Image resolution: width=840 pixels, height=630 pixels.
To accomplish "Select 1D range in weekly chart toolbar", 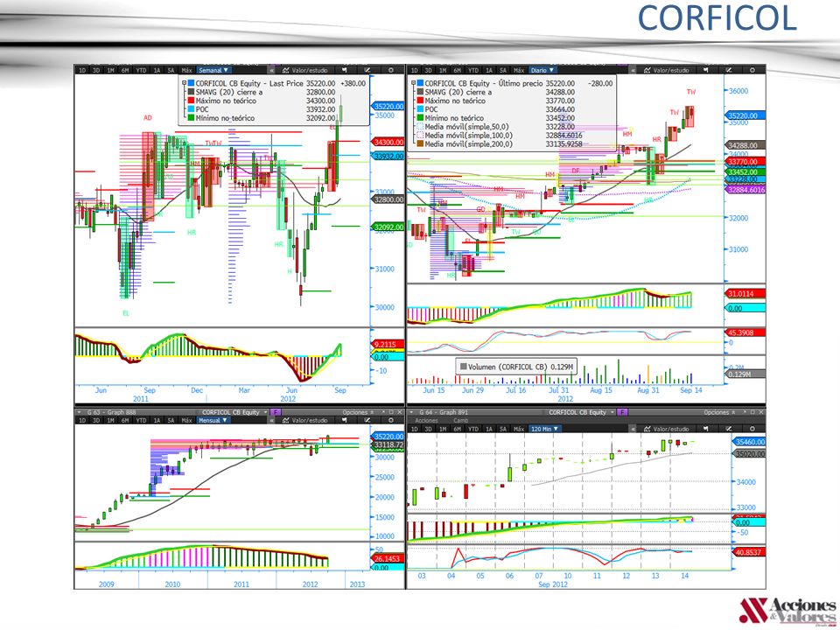I will pyautogui.click(x=82, y=70).
